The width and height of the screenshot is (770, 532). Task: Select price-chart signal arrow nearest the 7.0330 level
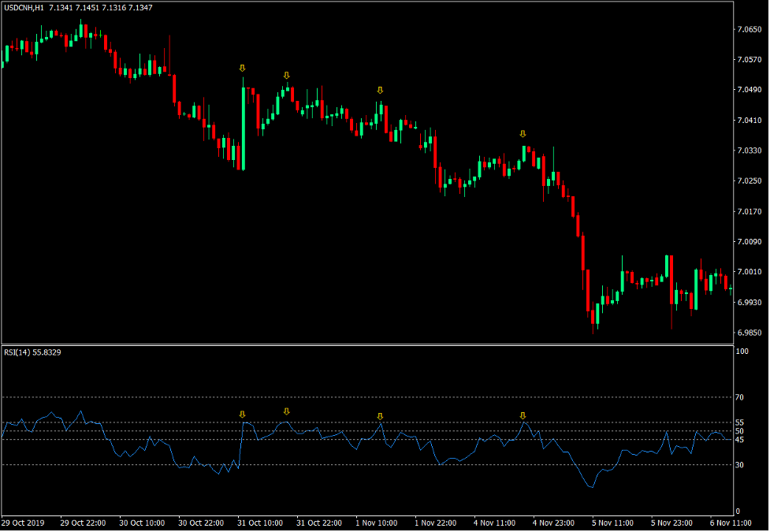[523, 134]
